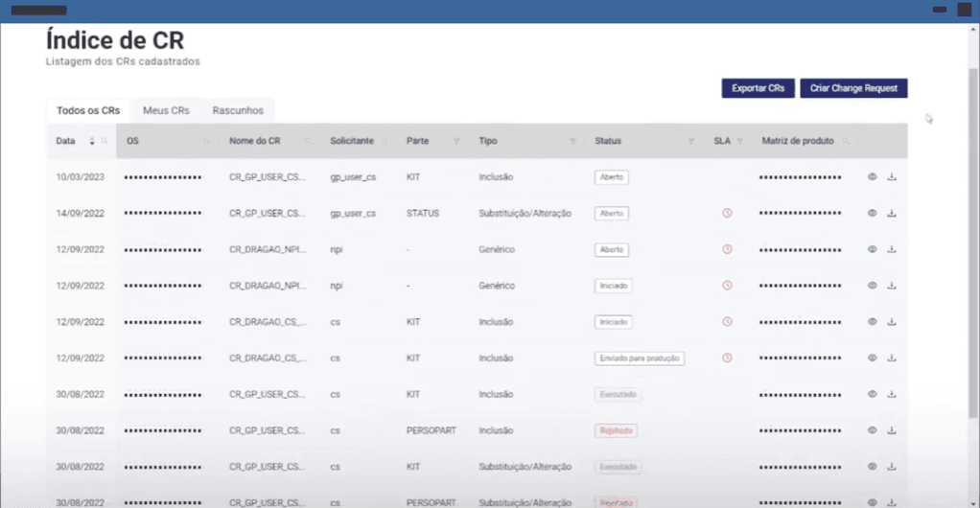This screenshot has width=980, height=508.
Task: Switch to Meus CRs tab
Action: point(166,110)
